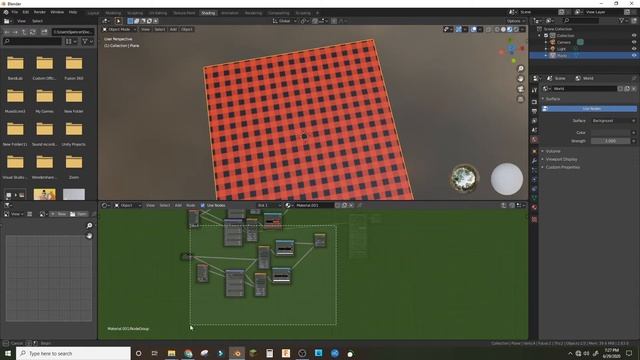Open the Edit menu
The height and width of the screenshot is (360, 640).
26,12
